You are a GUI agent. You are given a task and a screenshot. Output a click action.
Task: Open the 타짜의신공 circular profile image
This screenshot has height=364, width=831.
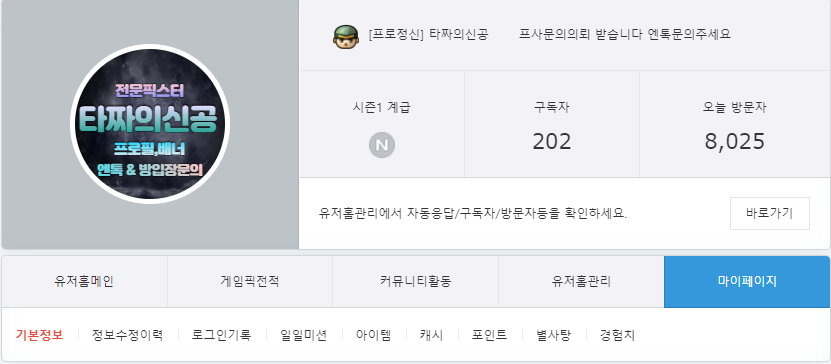149,124
